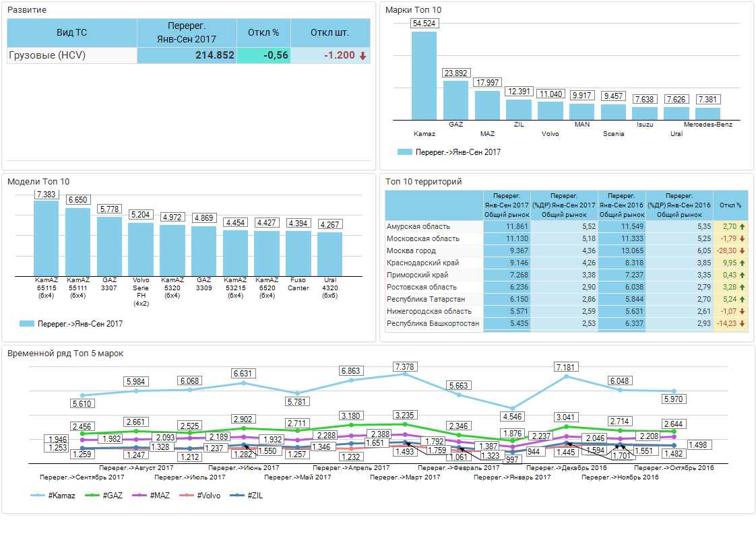
Task: Select the Москва город territory name
Action: pyautogui.click(x=411, y=251)
